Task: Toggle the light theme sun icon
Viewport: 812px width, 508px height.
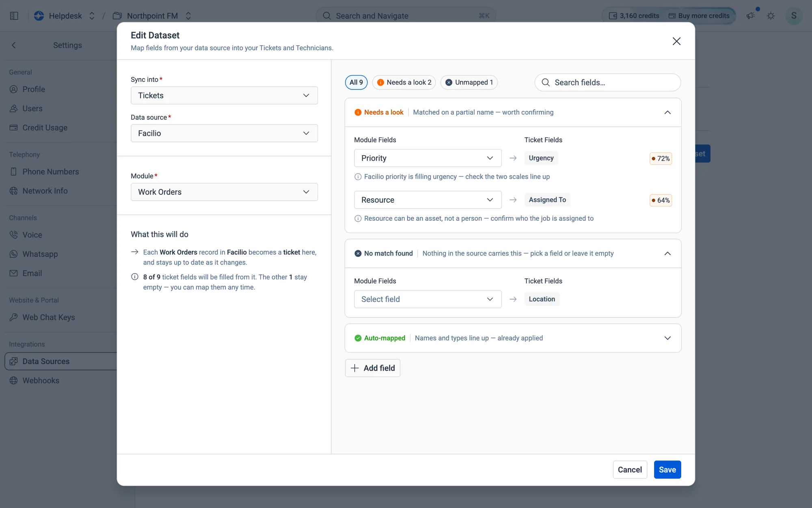Action: (771, 16)
